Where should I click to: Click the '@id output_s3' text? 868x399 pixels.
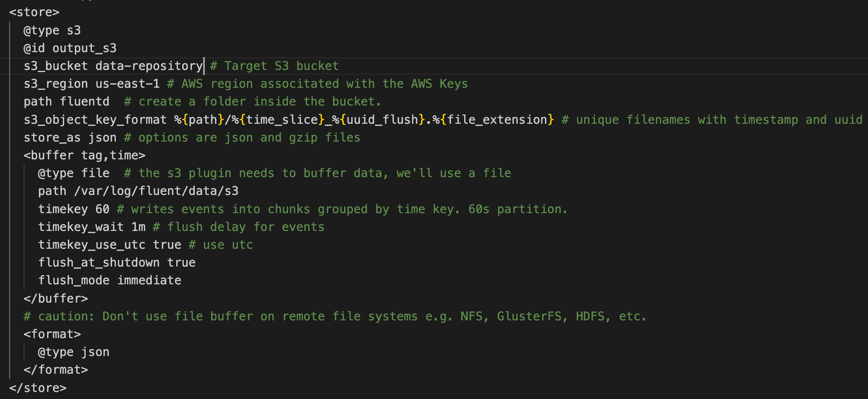click(70, 48)
